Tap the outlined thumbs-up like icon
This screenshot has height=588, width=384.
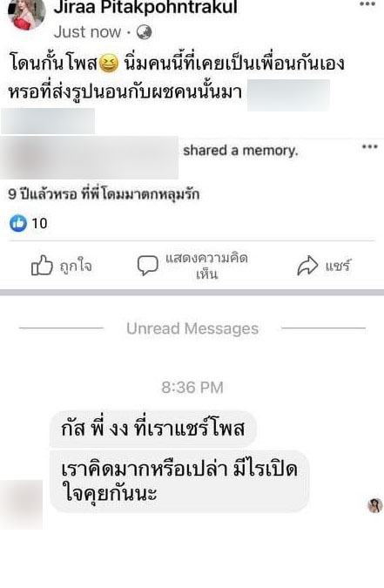(x=42, y=266)
